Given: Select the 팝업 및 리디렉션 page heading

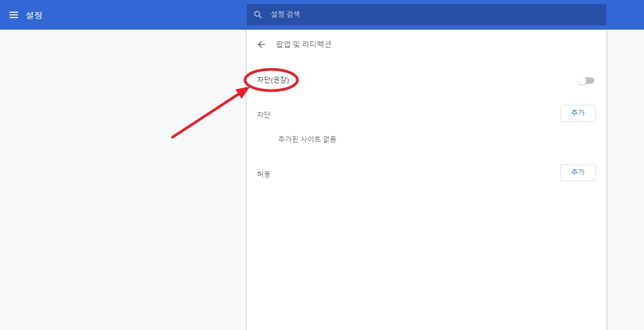Looking at the screenshot, I should tap(303, 44).
